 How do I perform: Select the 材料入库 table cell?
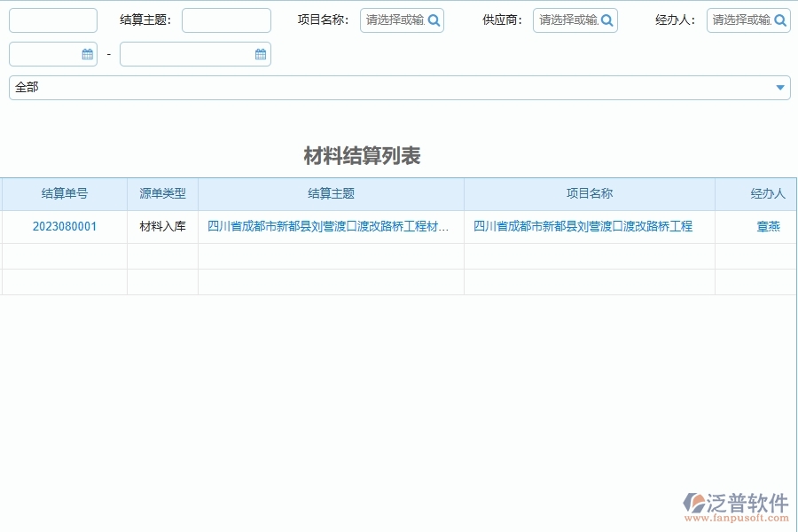coord(162,226)
